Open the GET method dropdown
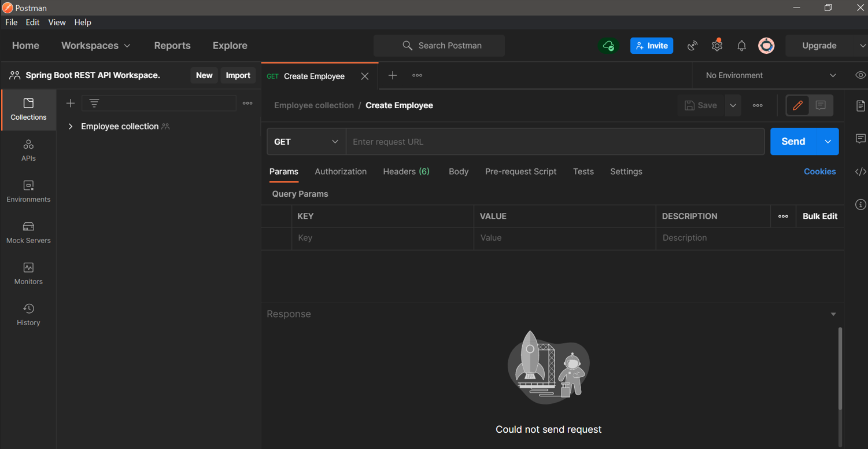 306,142
